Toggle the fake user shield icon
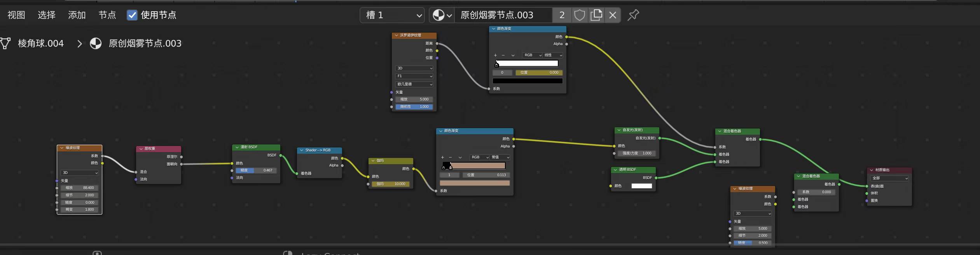Image resolution: width=980 pixels, height=255 pixels. (x=579, y=15)
